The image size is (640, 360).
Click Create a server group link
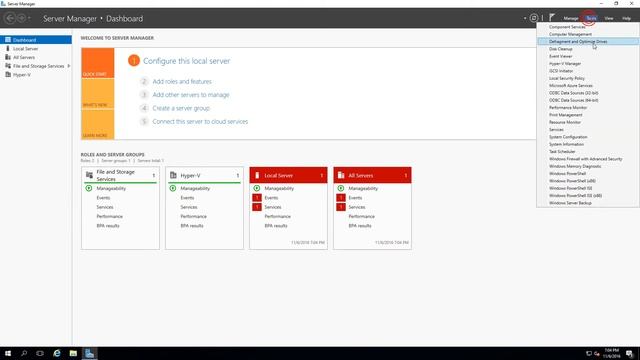[x=181, y=108]
